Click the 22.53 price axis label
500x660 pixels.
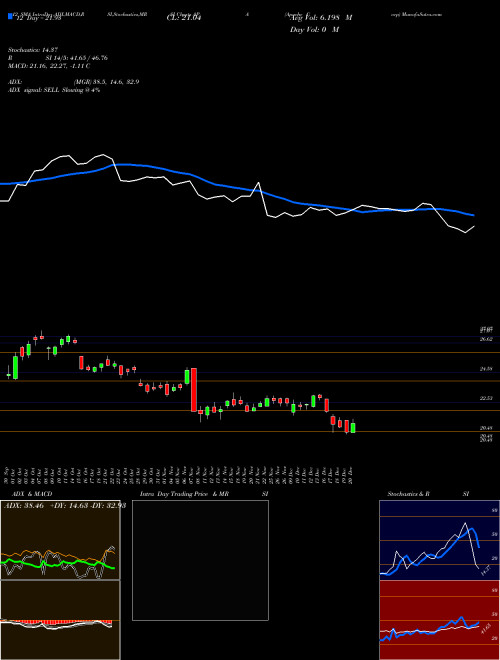coord(486,398)
